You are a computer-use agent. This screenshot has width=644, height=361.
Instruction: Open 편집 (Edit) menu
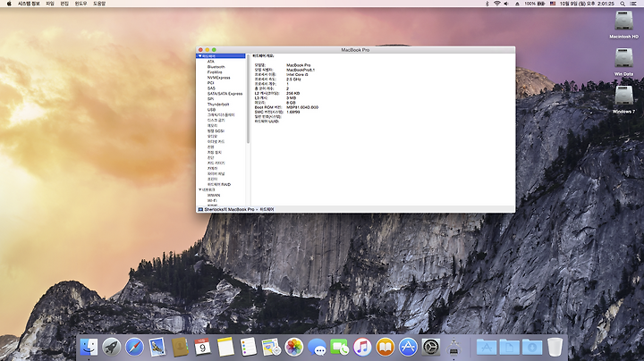click(64, 4)
